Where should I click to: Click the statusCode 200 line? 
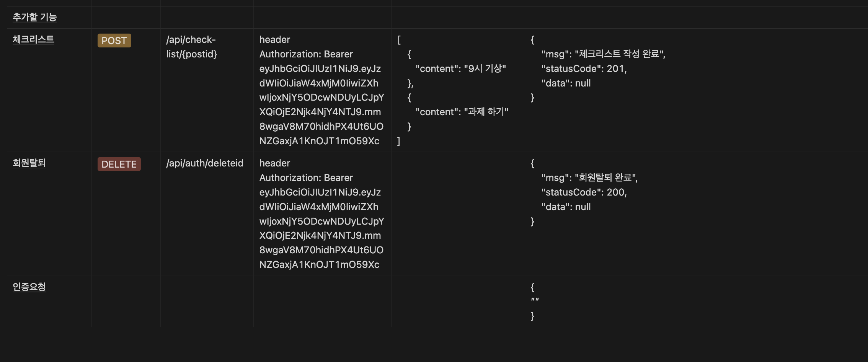[584, 192]
